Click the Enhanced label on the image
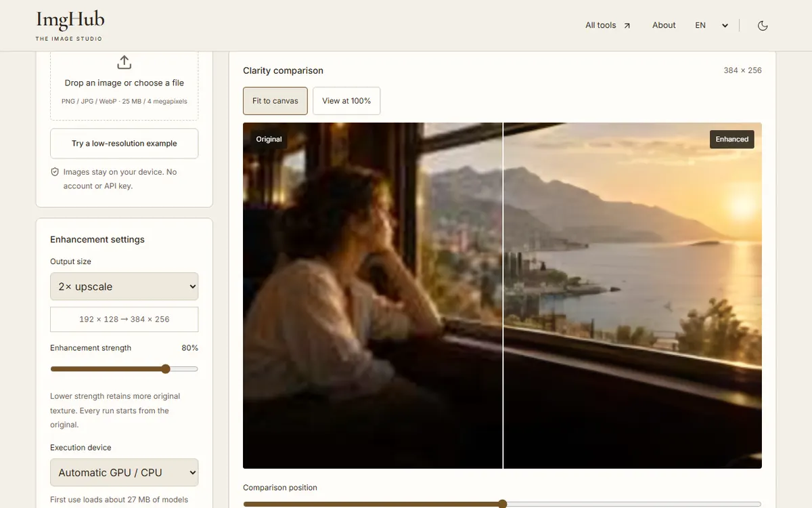This screenshot has width=812, height=508. point(732,139)
